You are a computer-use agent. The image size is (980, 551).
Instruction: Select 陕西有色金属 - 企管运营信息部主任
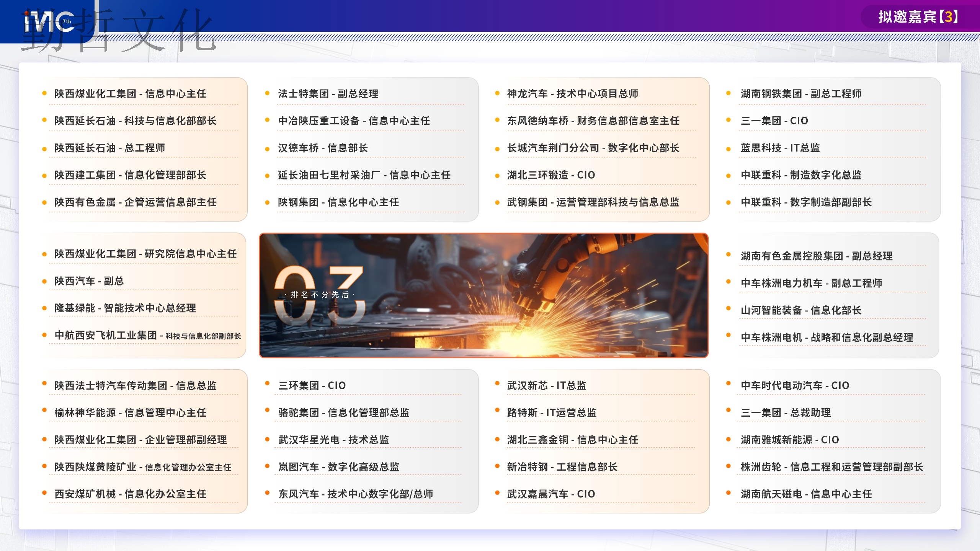pos(136,202)
